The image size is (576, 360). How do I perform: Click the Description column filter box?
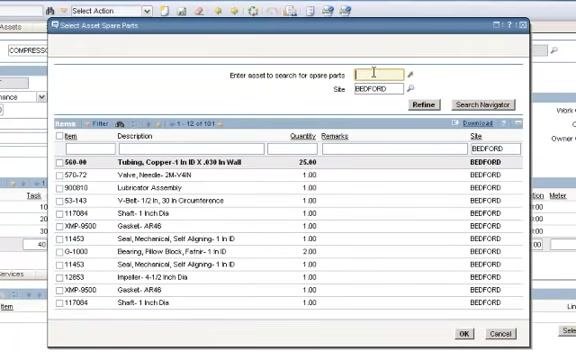(191, 149)
